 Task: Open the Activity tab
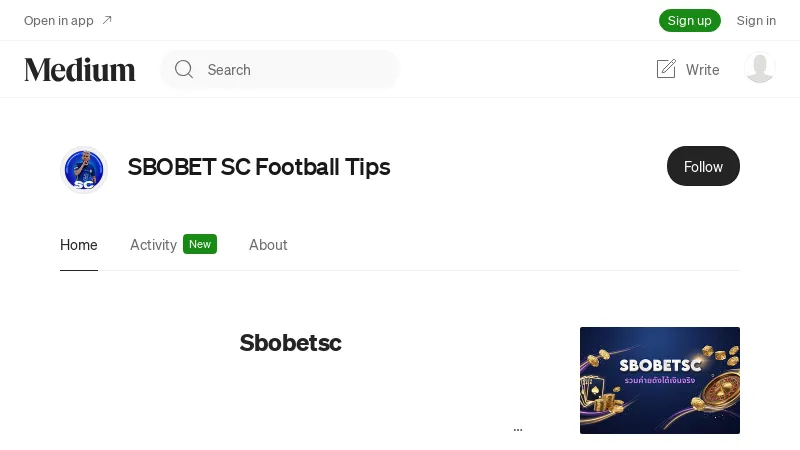[153, 245]
